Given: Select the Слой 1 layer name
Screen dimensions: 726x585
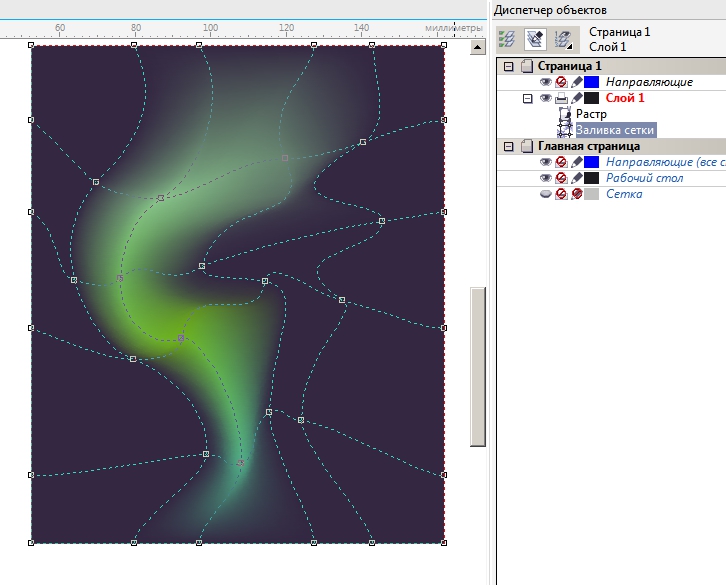Looking at the screenshot, I should (625, 98).
